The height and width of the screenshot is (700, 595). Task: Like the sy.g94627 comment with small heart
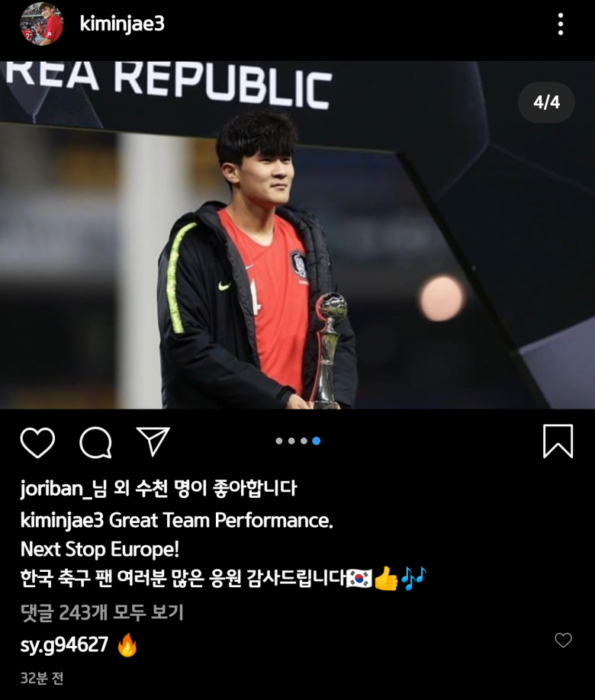click(x=563, y=641)
